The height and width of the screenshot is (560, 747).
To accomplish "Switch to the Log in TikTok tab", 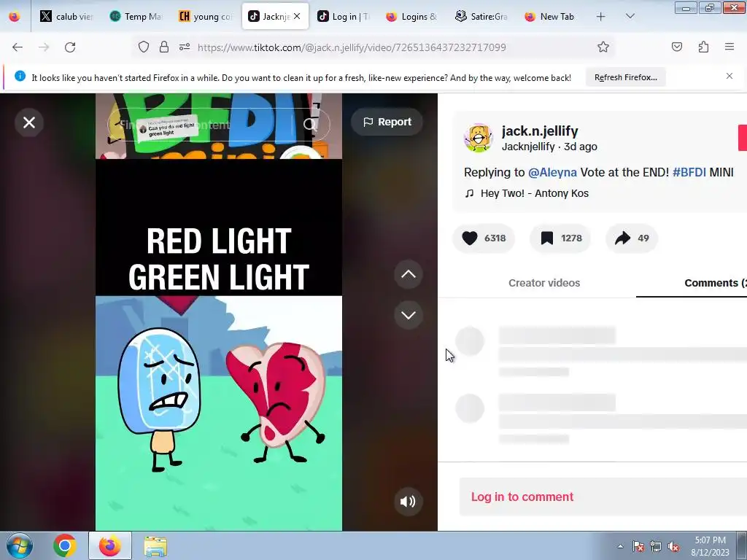I will (x=343, y=16).
